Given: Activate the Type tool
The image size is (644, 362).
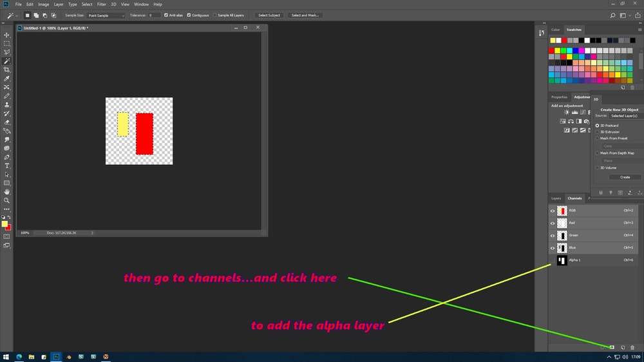Looking at the screenshot, I should 6,166.
